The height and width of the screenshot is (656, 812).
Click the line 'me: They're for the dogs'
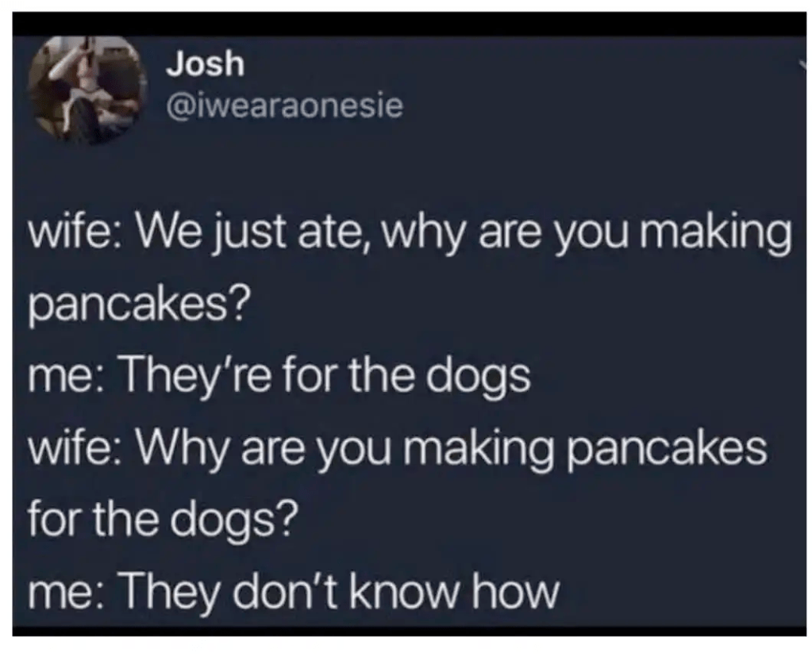[x=279, y=377]
